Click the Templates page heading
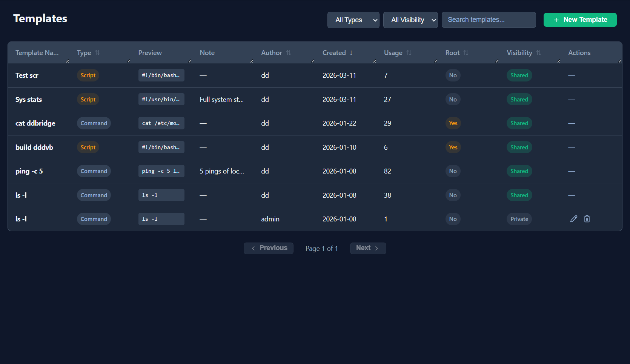 (40, 18)
